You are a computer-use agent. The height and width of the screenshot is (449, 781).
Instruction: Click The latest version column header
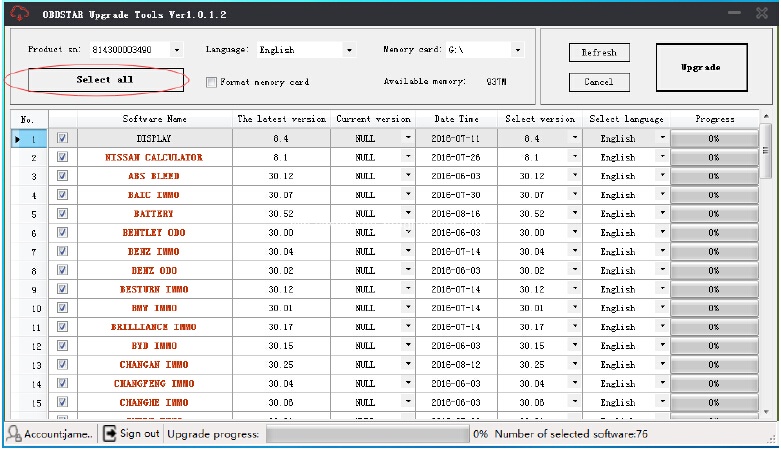pos(281,119)
